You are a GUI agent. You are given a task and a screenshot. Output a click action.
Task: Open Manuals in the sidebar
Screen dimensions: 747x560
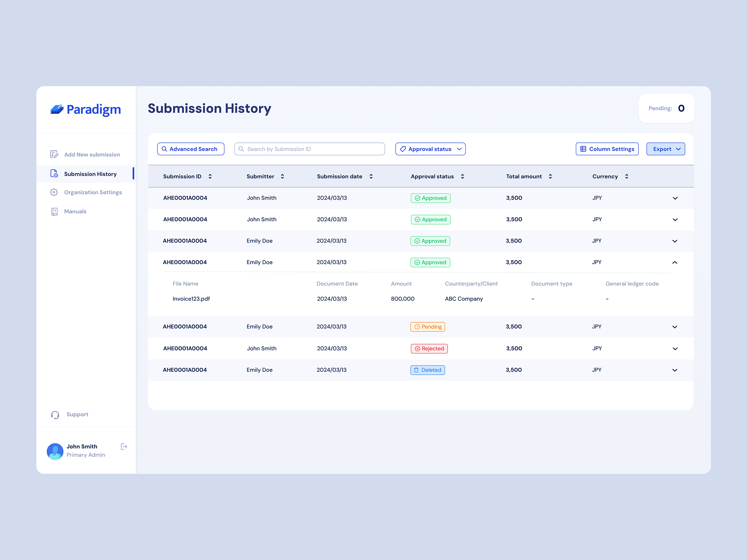point(86,211)
